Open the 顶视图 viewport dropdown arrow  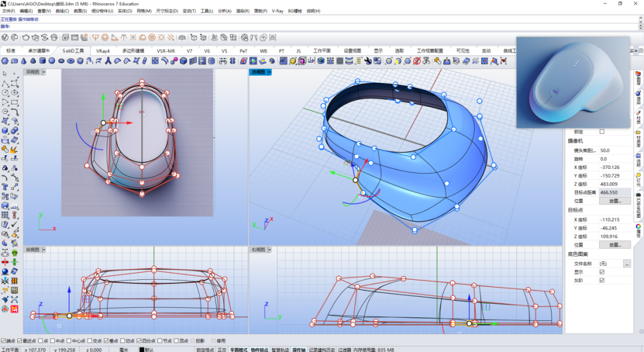[x=44, y=72]
